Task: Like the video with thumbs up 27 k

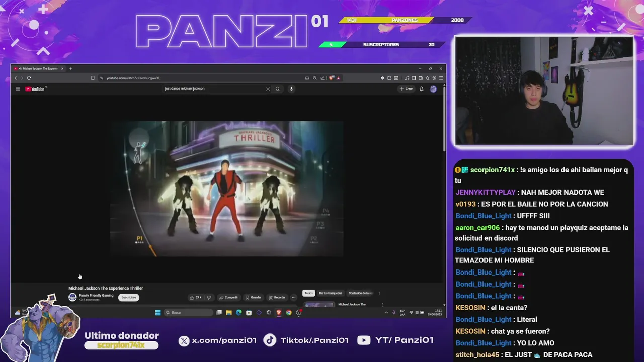Action: click(x=195, y=297)
